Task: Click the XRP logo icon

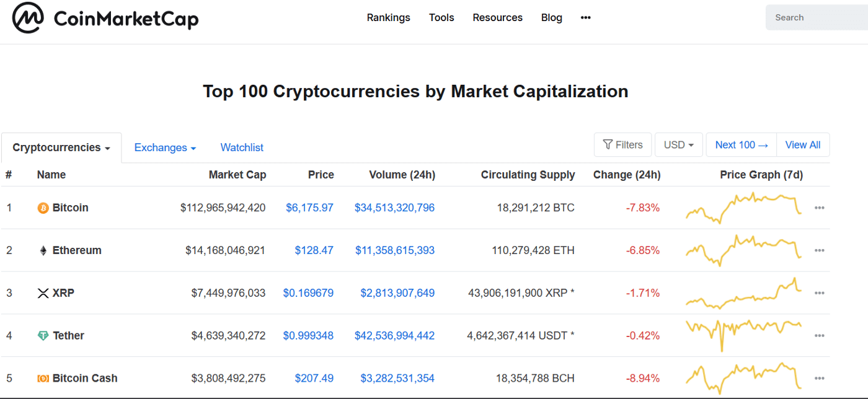Action: (43, 293)
